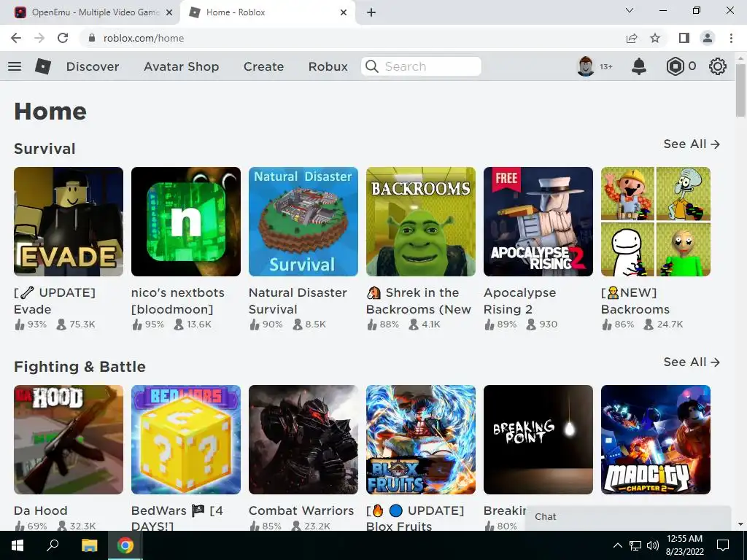Open the volume control in tray
747x560 pixels.
click(x=653, y=545)
